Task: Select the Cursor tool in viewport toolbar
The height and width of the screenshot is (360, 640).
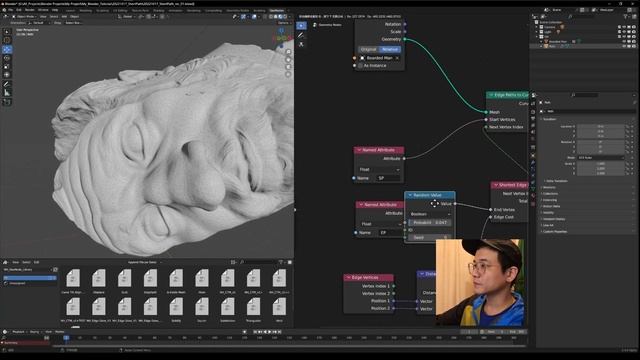Action: click(7, 40)
